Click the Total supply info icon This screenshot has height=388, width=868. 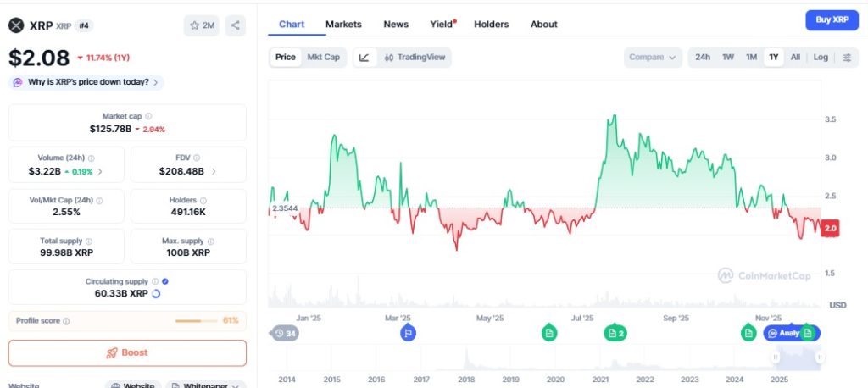point(89,241)
